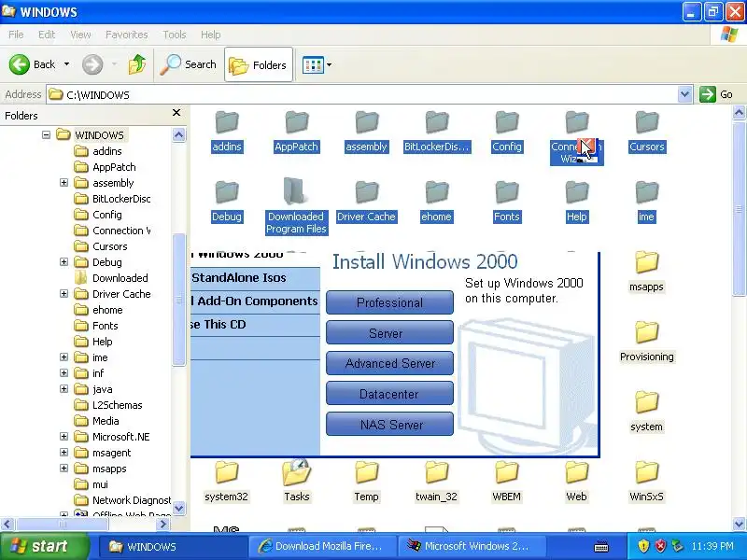The image size is (747, 560).
Task: Click the Server install button
Action: pos(389,333)
